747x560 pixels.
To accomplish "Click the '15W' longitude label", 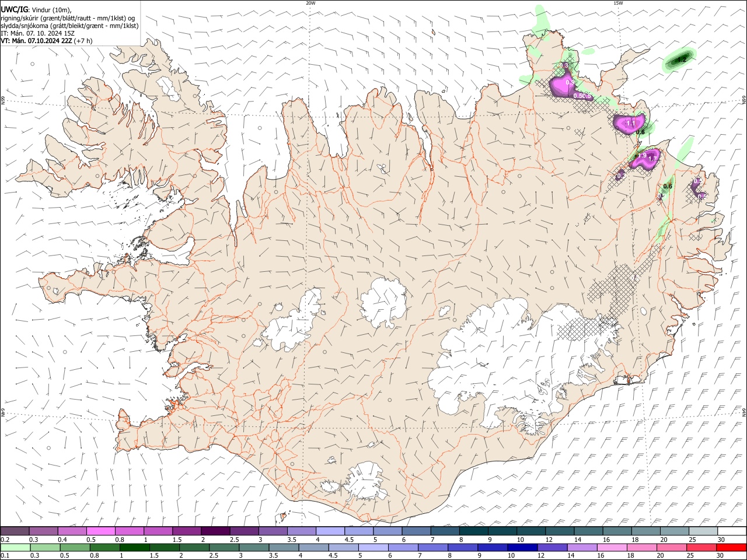I will [x=618, y=3].
